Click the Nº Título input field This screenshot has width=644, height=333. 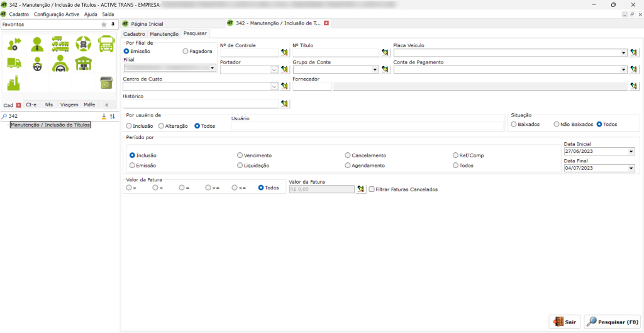coord(336,53)
